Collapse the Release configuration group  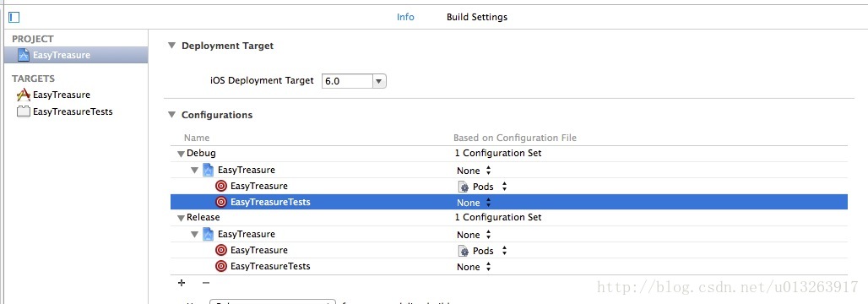(181, 218)
